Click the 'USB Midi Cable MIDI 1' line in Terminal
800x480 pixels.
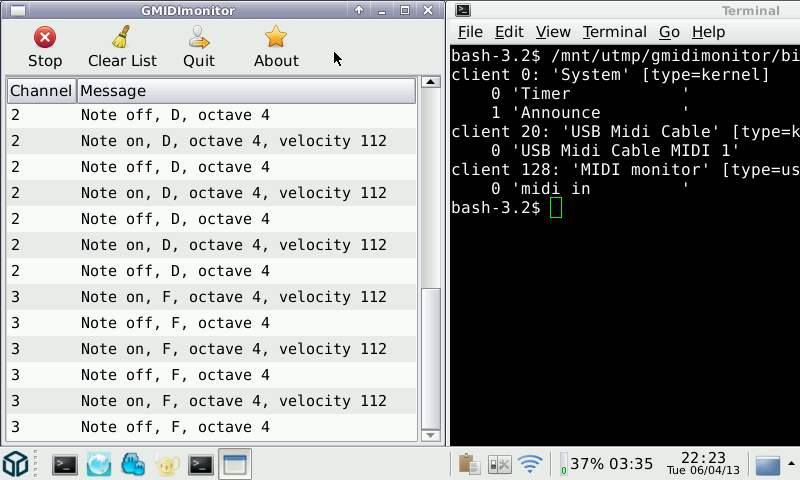(x=614, y=150)
